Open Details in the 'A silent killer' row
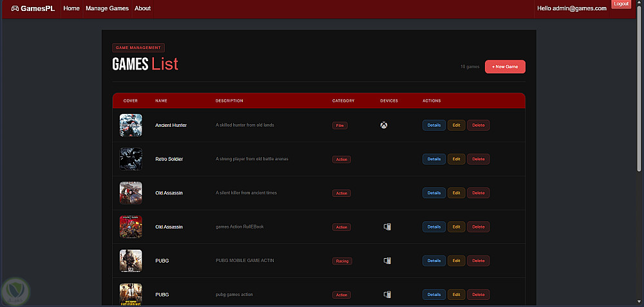The height and width of the screenshot is (307, 644). 433,193
